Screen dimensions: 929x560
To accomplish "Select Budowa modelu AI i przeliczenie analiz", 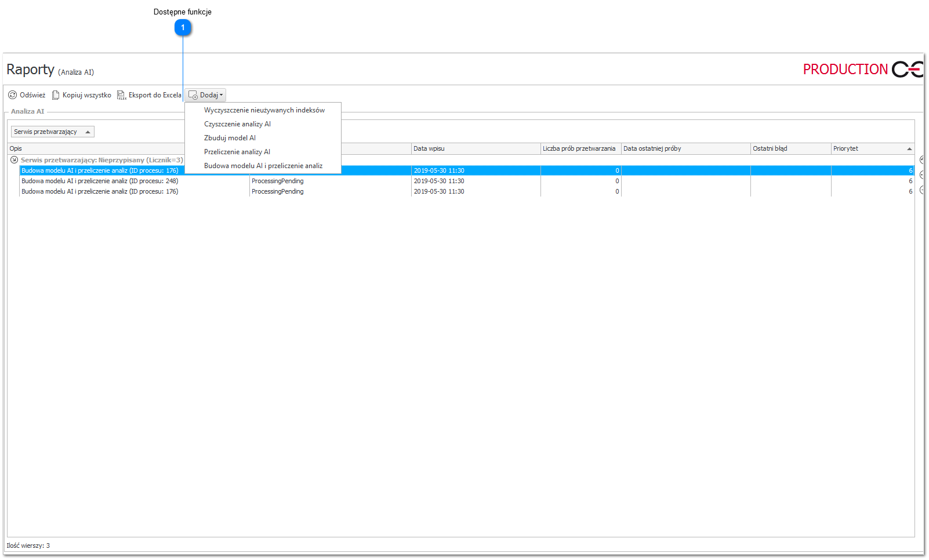I will coord(263,166).
